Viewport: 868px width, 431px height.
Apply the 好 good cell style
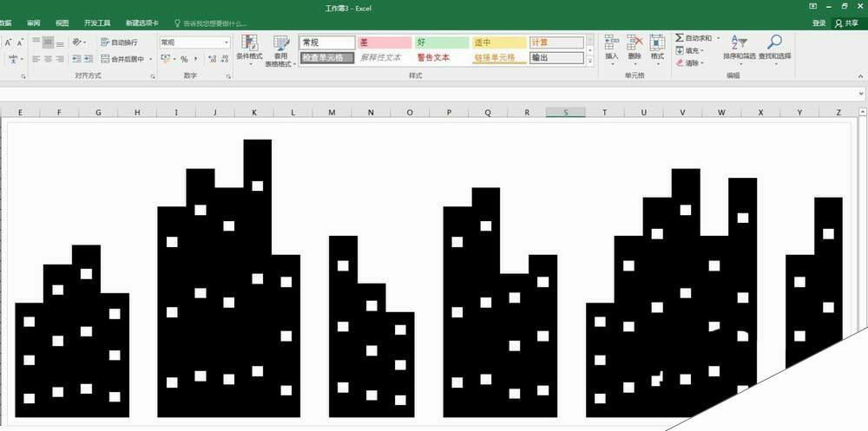coord(442,42)
